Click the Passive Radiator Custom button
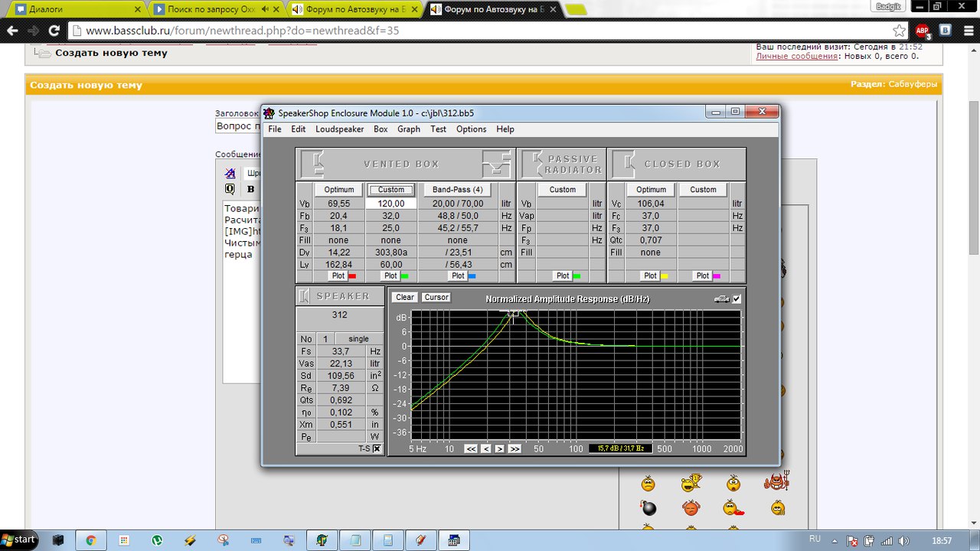Image resolution: width=980 pixels, height=551 pixels. click(x=563, y=190)
